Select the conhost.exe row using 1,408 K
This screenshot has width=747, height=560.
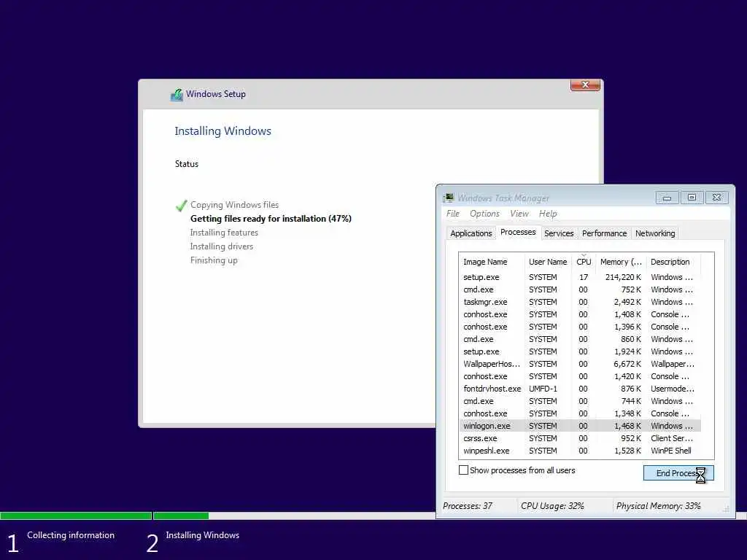pyautogui.click(x=580, y=314)
